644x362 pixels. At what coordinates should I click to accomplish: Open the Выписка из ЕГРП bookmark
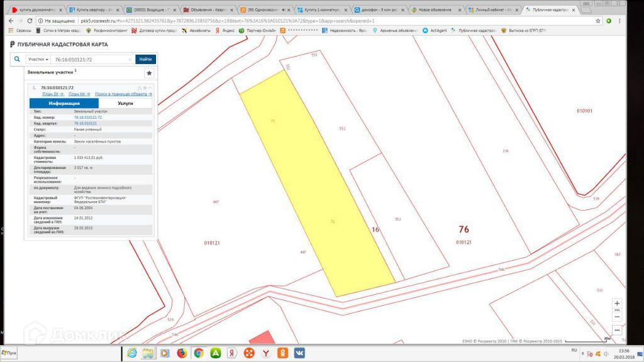coord(524,30)
